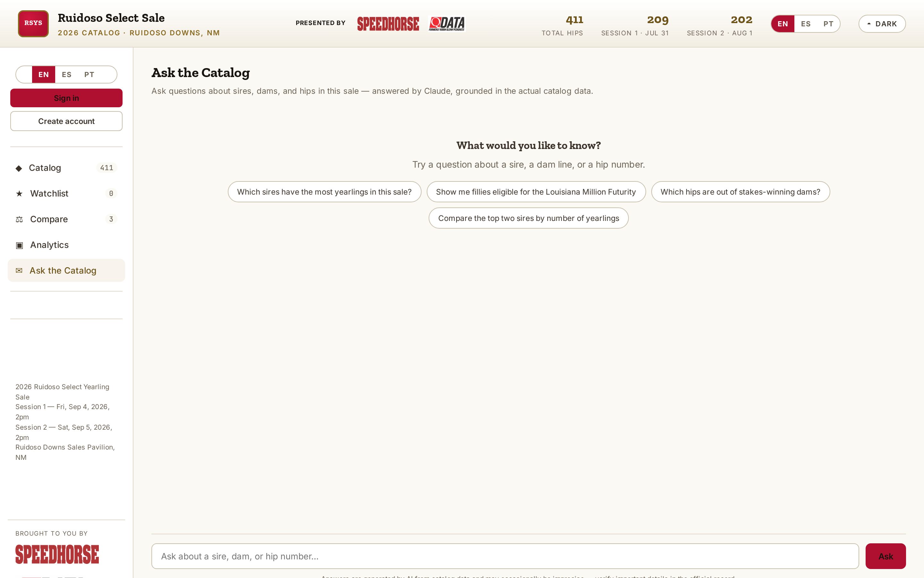924x578 pixels.
Task: Click the Analytics square icon
Action: pyautogui.click(x=19, y=245)
